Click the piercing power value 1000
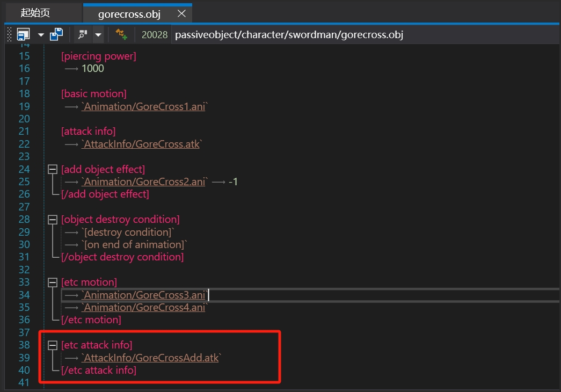The width and height of the screenshot is (561, 392). 93,69
